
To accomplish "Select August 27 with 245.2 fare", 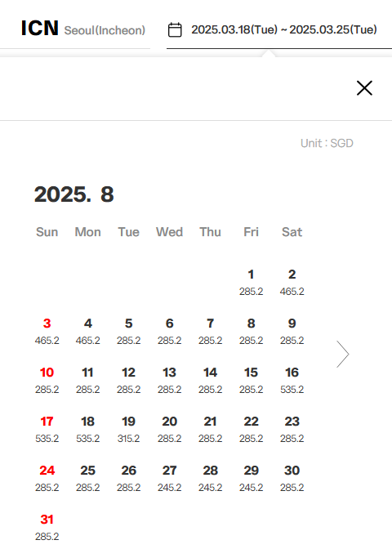I will [x=169, y=478].
